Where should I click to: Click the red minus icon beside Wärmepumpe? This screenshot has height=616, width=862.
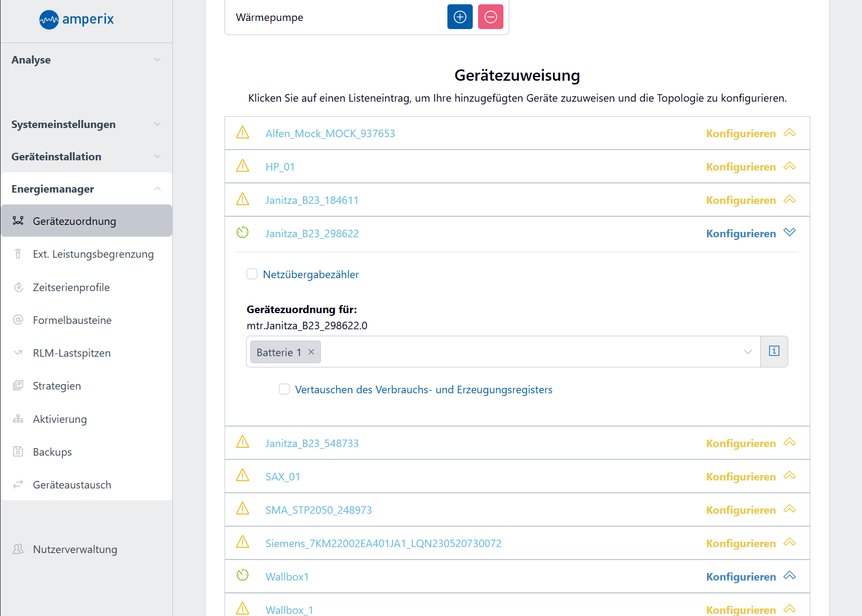click(490, 17)
